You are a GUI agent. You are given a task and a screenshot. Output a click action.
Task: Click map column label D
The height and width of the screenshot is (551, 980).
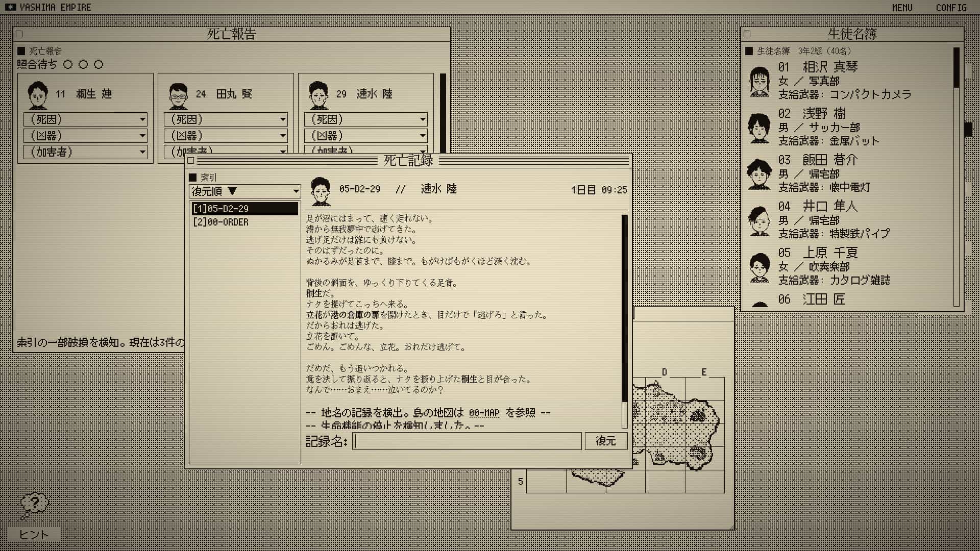[664, 372]
